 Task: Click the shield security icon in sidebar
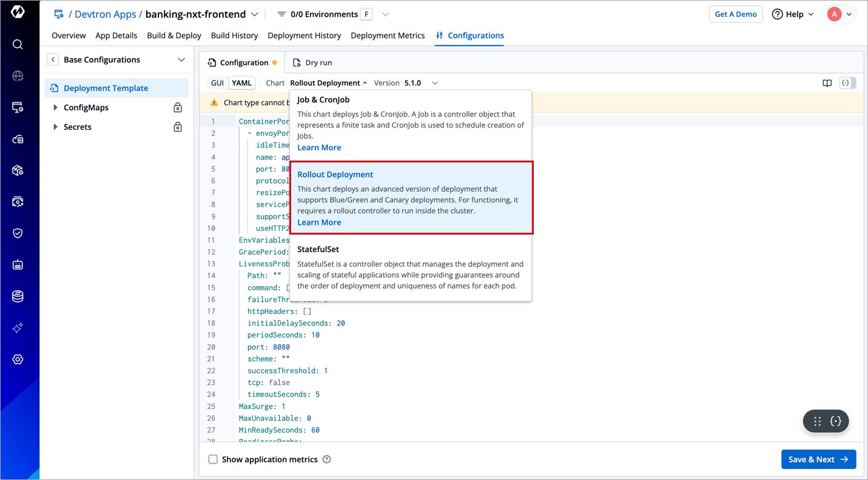coord(18,233)
